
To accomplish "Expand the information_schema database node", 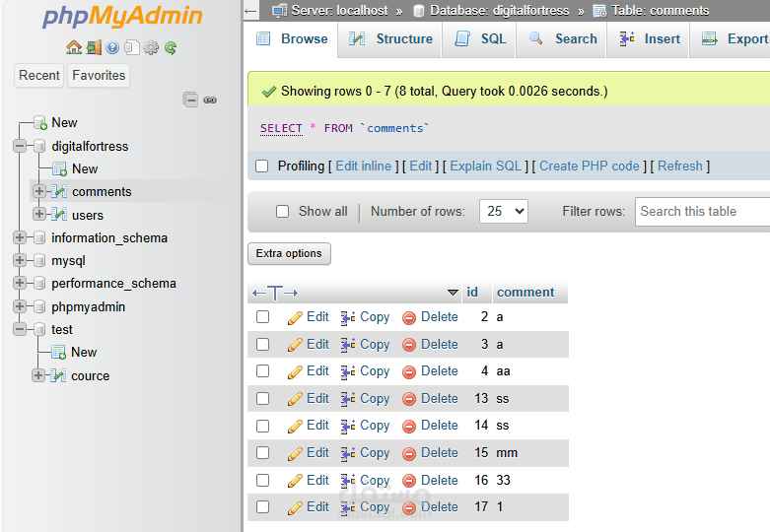I will tap(20, 237).
